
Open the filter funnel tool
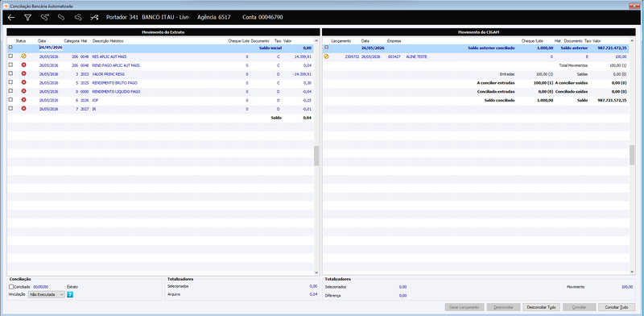click(x=27, y=17)
